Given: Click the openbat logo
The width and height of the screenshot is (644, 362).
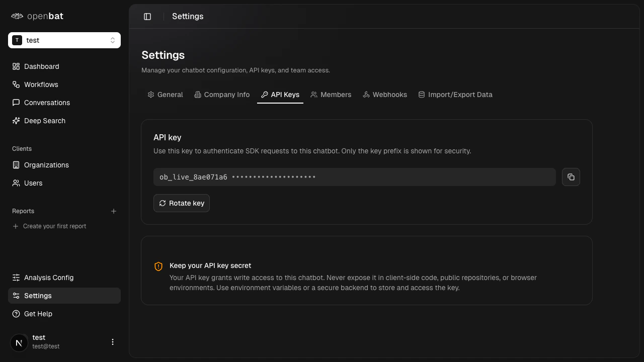Looking at the screenshot, I should 37,16.
